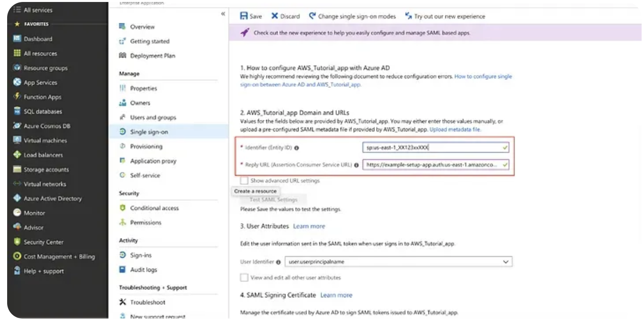
Task: Open Users and groups menu item
Action: click(153, 117)
